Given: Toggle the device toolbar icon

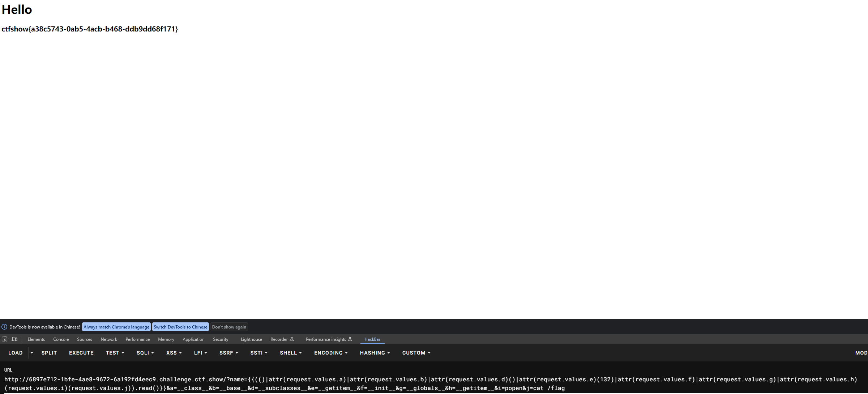Looking at the screenshot, I should (x=14, y=339).
